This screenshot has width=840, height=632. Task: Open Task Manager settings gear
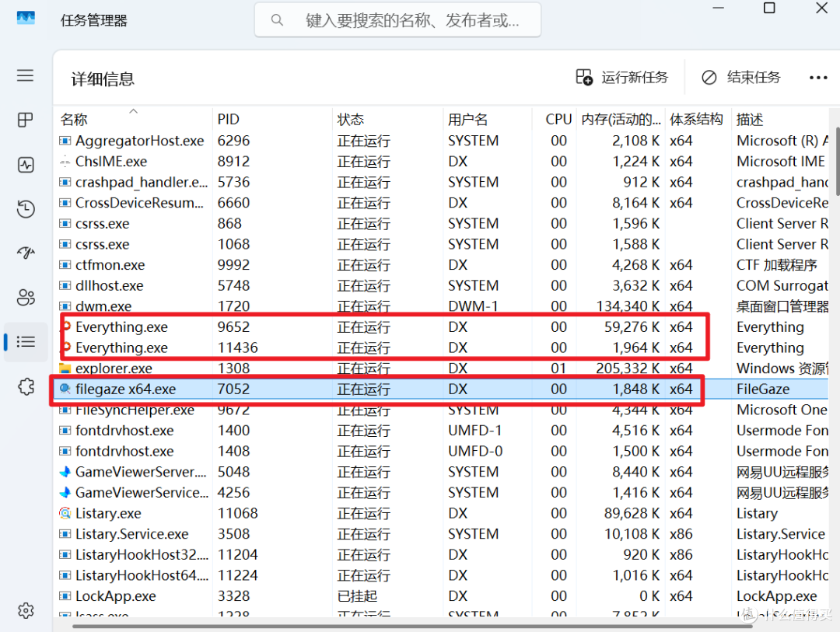(26, 610)
